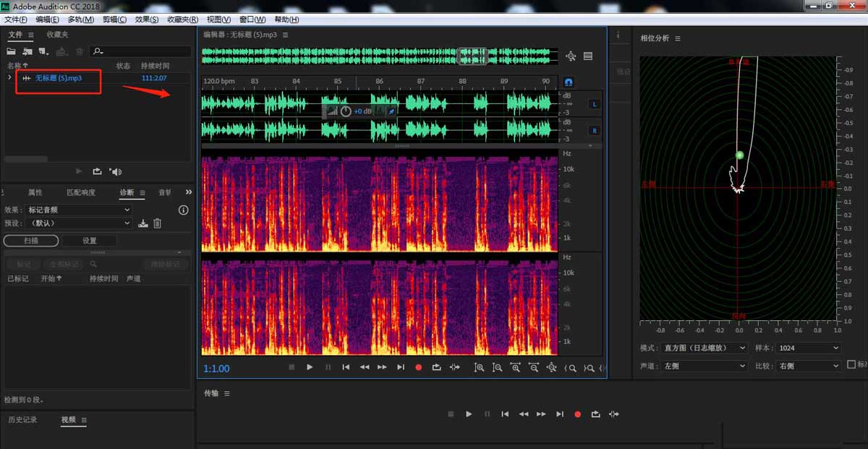The width and height of the screenshot is (868, 449).
Task: Click the 设置 button in the 诊断 panel
Action: (x=89, y=241)
